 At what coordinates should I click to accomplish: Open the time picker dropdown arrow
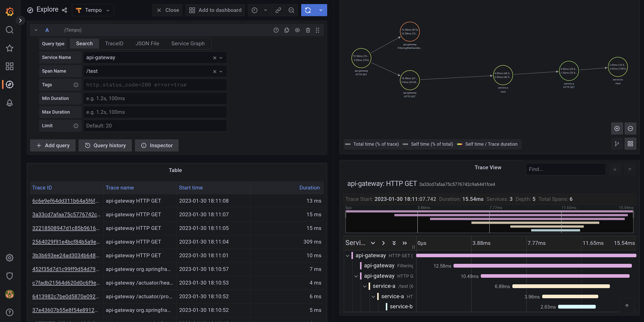(265, 10)
